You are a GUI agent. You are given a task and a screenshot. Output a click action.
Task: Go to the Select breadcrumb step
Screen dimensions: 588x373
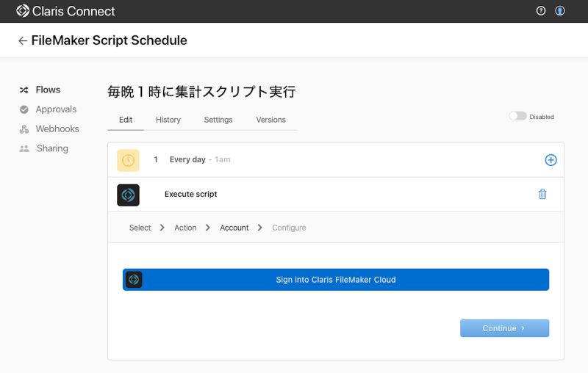click(x=140, y=228)
